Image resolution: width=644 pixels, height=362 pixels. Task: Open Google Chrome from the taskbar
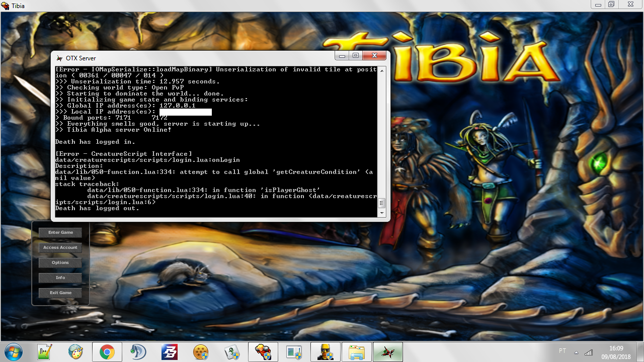pyautogui.click(x=107, y=352)
